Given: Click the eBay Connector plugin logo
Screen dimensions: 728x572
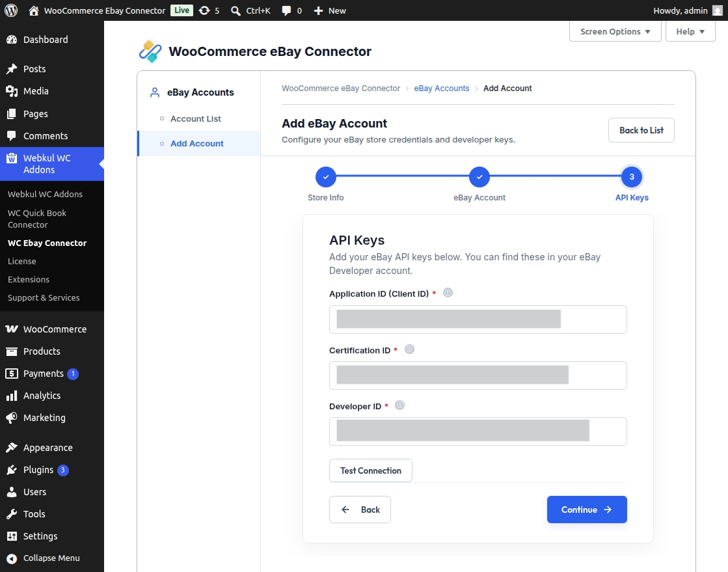Looking at the screenshot, I should [150, 51].
